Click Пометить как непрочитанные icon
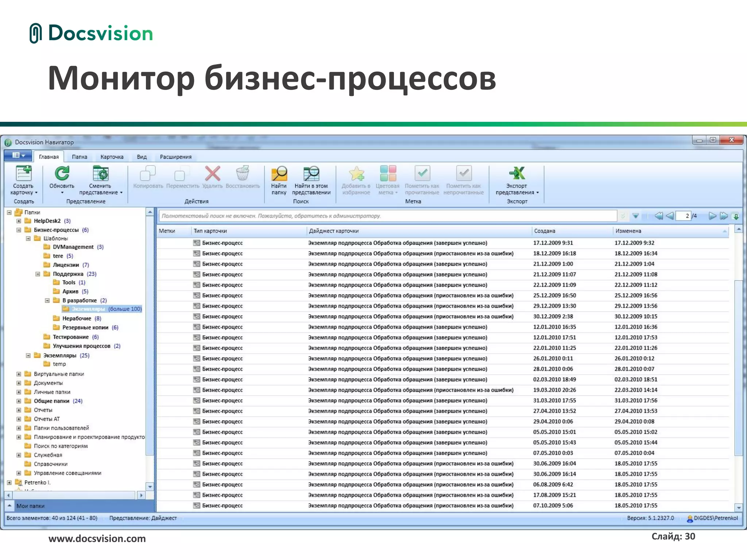Image resolution: width=747 pixels, height=560 pixels. (x=464, y=173)
